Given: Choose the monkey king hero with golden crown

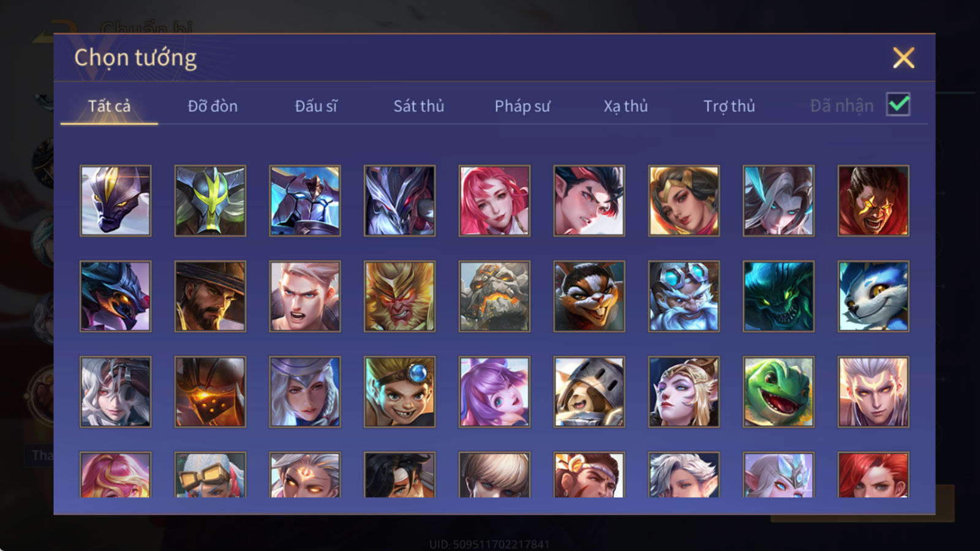Looking at the screenshot, I should tap(399, 296).
